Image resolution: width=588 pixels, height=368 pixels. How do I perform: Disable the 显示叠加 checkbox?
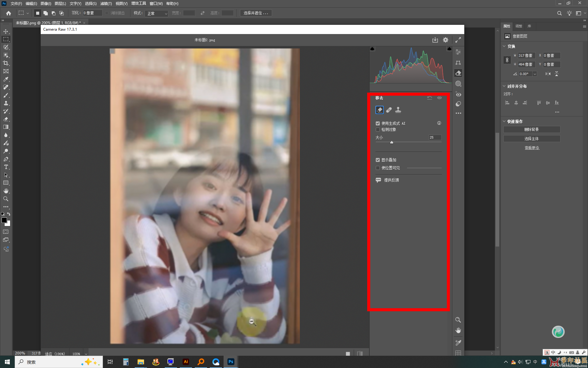tap(378, 160)
